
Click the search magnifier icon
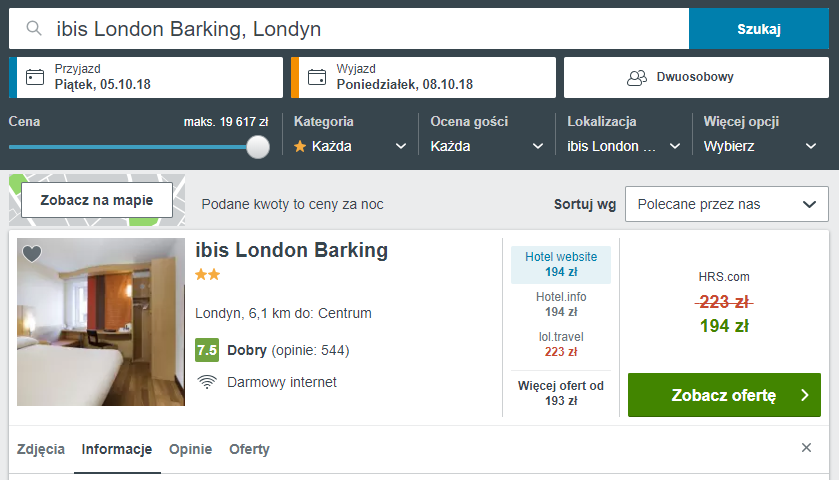[x=34, y=29]
